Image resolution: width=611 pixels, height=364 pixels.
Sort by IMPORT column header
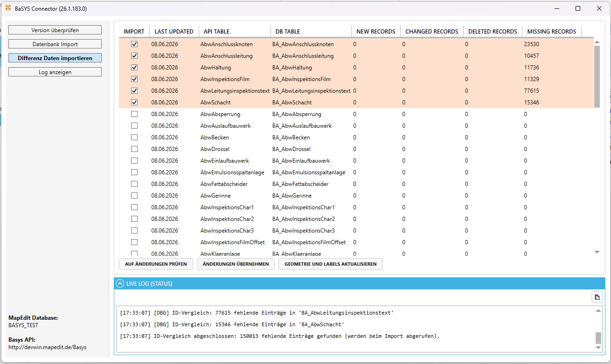134,31
